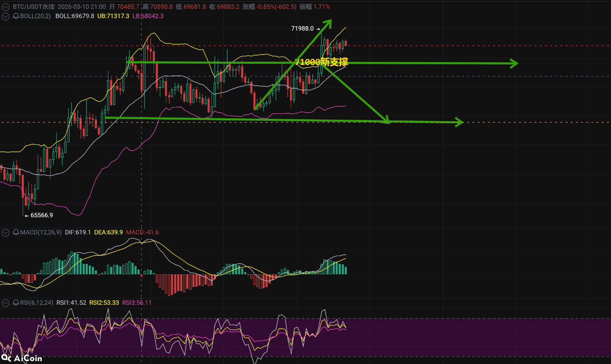Click the 65566.9 low price label
The height and width of the screenshot is (364, 611).
[42, 216]
